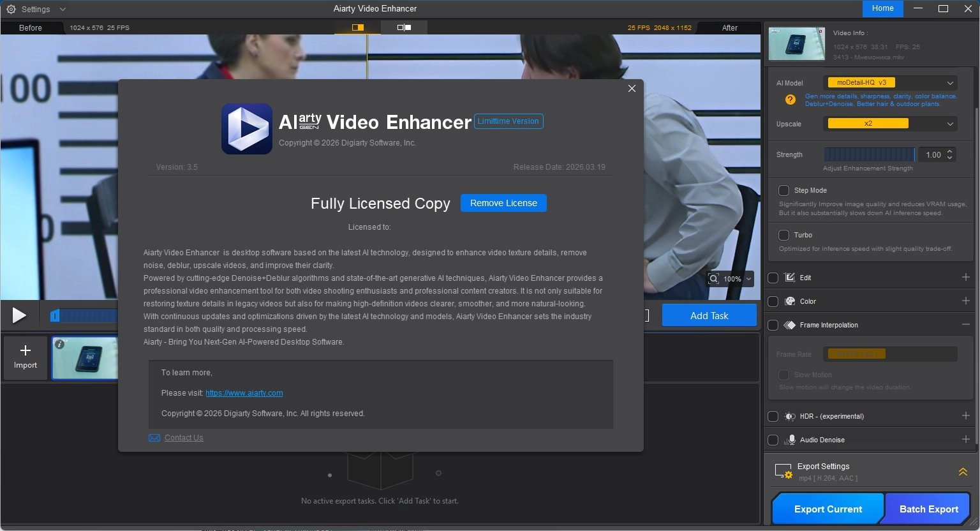
Task: Expand Export Settings with double chevron
Action: click(963, 472)
